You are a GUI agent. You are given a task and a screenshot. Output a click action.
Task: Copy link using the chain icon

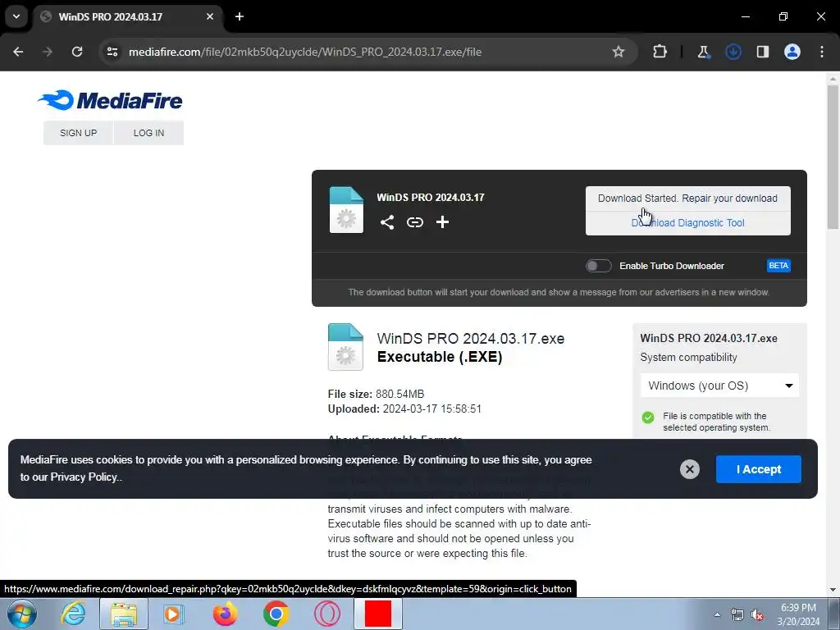pyautogui.click(x=414, y=222)
